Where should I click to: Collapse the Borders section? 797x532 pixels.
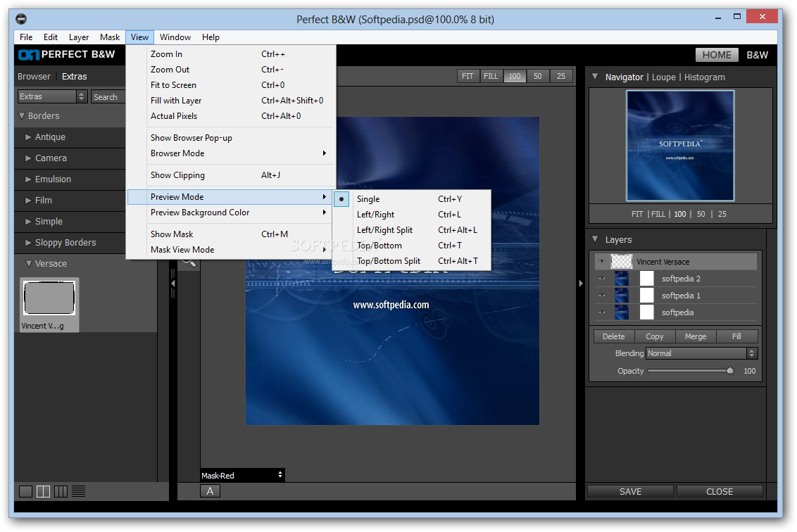click(x=22, y=116)
